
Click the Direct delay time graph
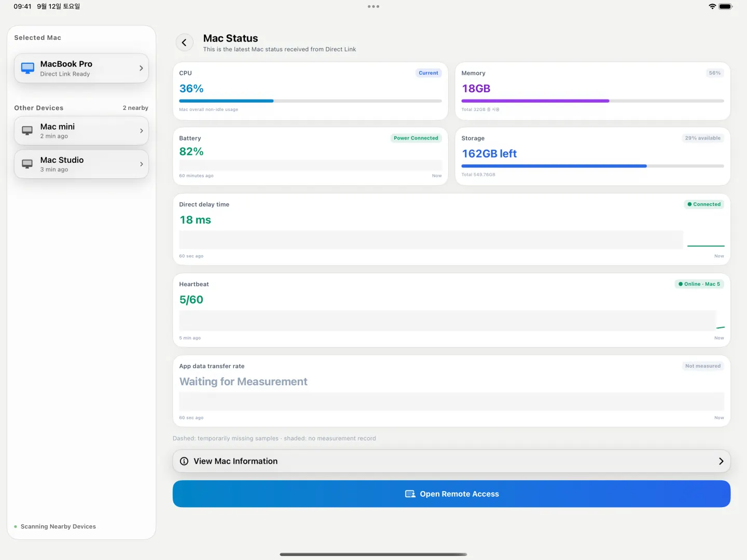(451, 240)
